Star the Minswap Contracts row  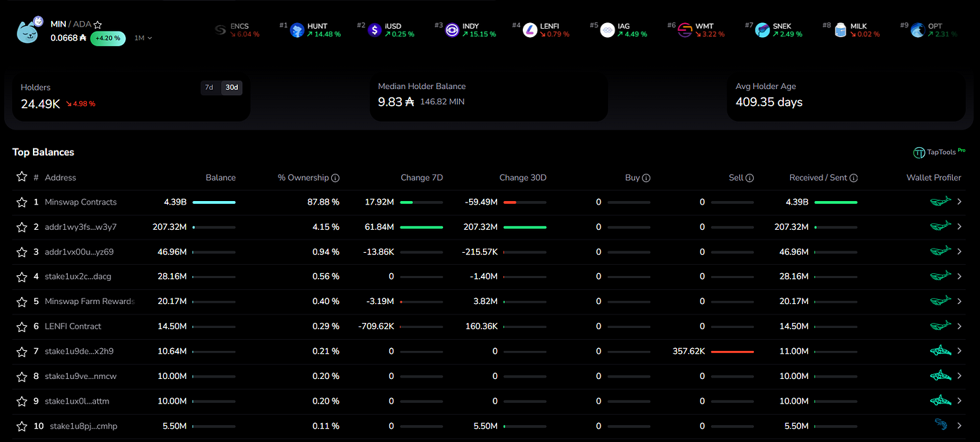click(22, 202)
